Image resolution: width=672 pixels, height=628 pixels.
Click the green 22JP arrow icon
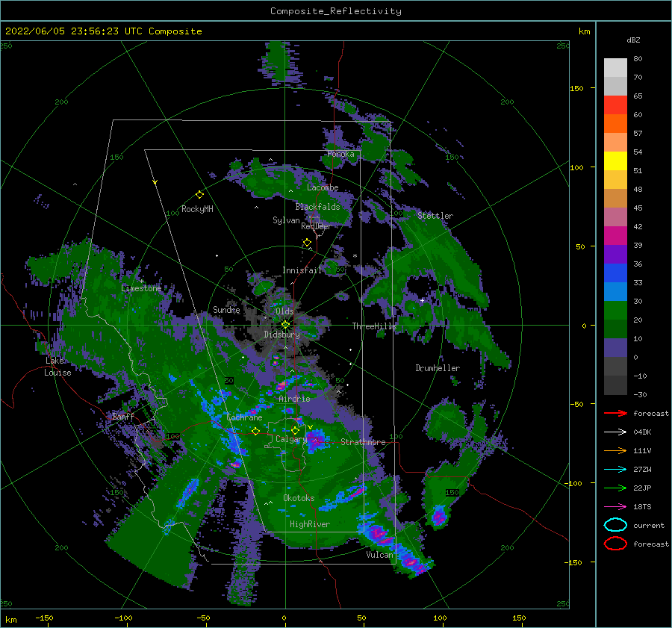tap(615, 488)
